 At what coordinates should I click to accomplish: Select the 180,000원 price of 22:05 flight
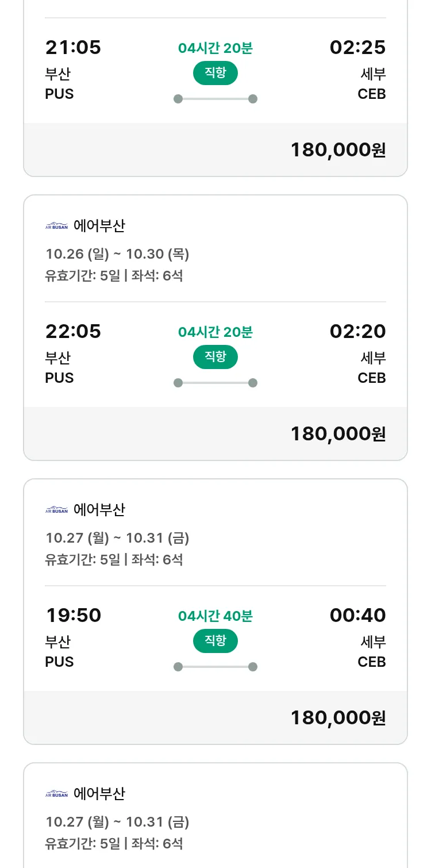(338, 434)
